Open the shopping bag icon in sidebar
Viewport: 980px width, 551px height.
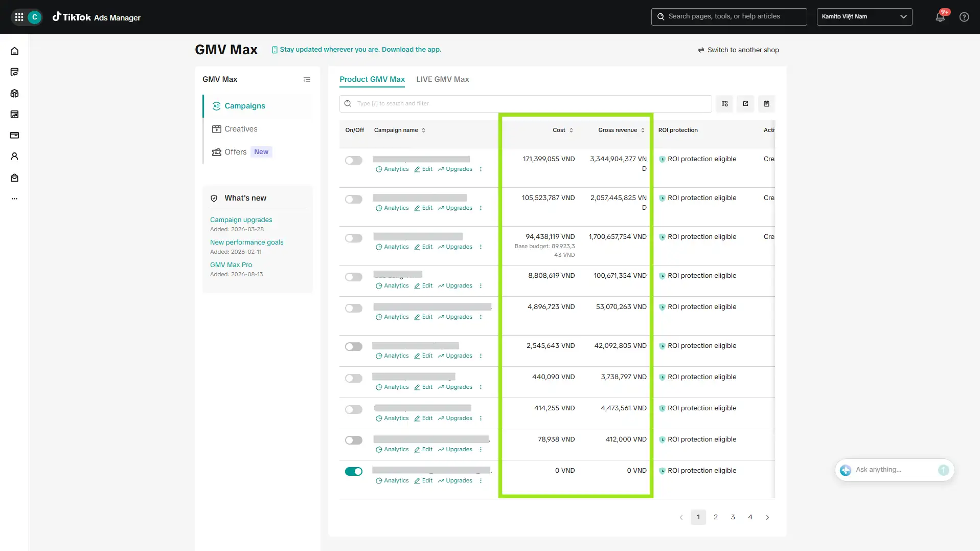click(14, 178)
